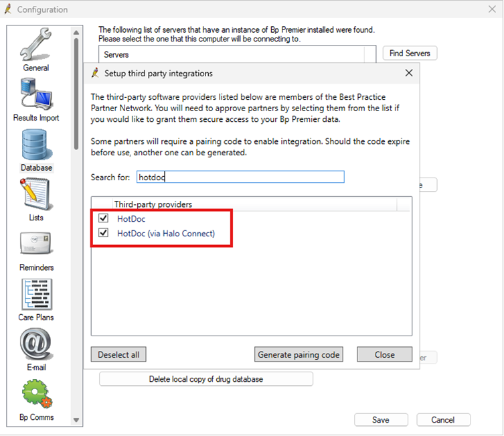
Task: Select the Bp Comms gear icon
Action: coord(36,395)
